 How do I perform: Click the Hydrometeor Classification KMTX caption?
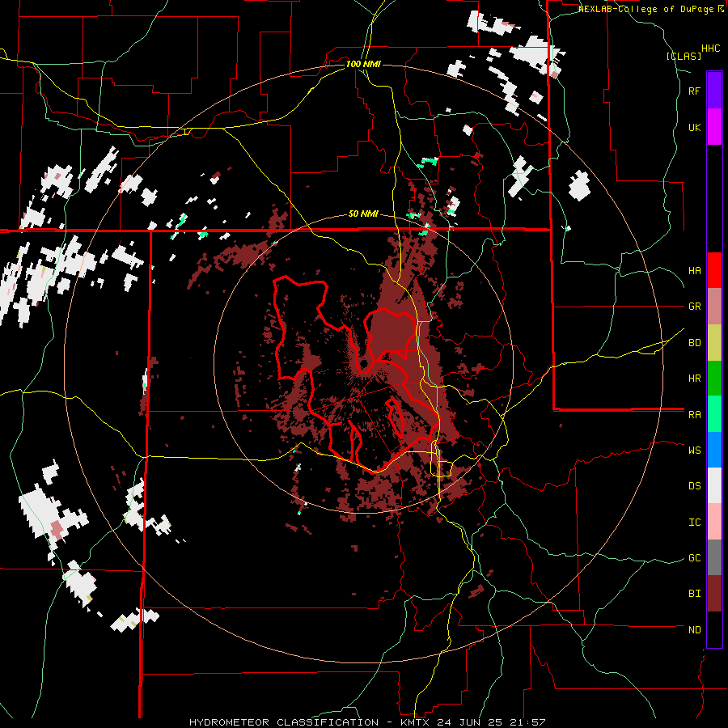[367, 722]
